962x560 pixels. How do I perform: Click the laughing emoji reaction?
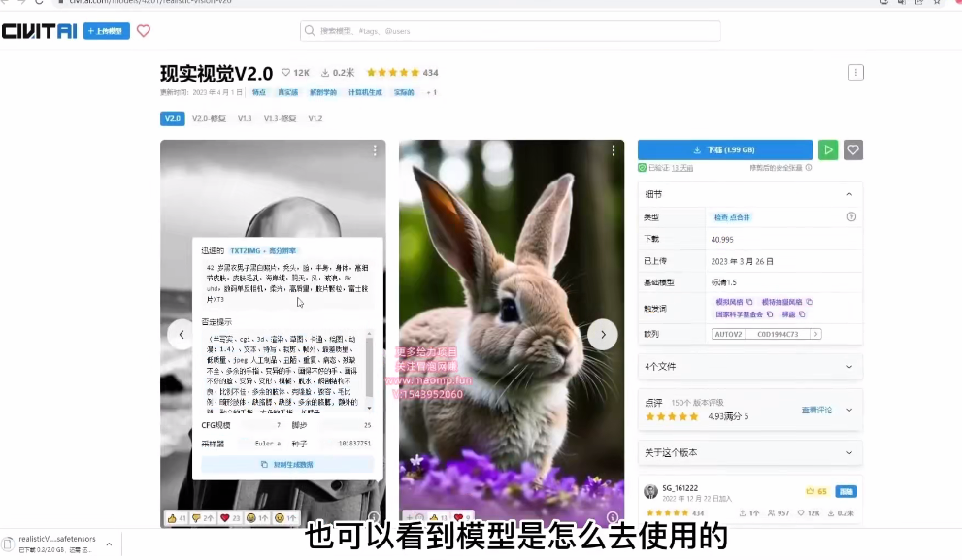pos(257,518)
